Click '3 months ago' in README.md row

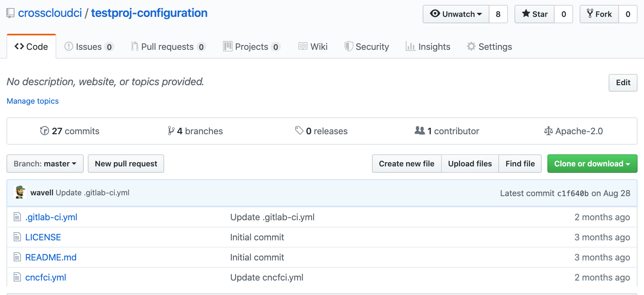(x=602, y=257)
